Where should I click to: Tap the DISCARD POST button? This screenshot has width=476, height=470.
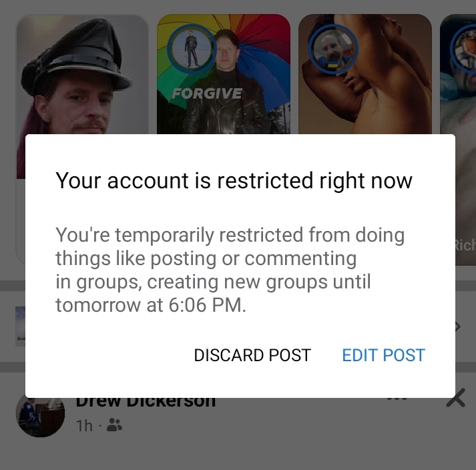[252, 355]
